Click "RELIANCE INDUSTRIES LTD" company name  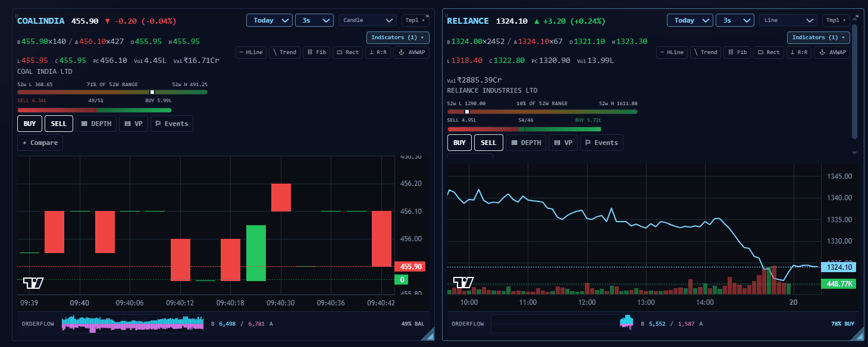click(x=492, y=90)
